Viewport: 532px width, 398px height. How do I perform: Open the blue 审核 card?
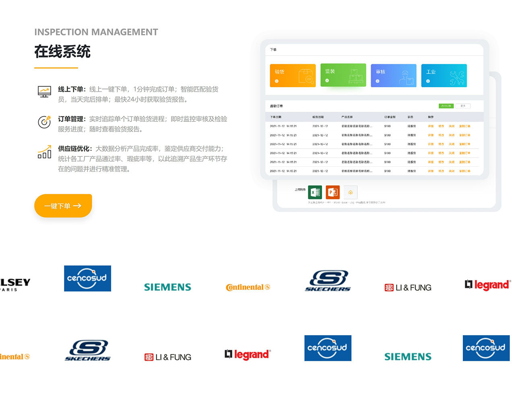(394, 76)
